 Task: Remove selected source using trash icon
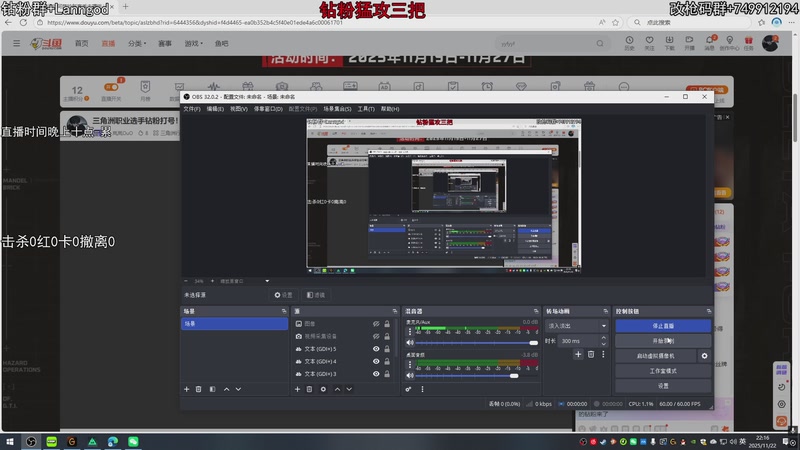point(309,389)
